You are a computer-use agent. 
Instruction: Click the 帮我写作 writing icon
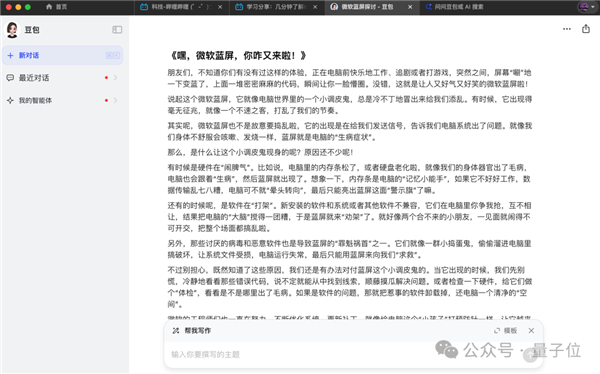pyautogui.click(x=176, y=330)
